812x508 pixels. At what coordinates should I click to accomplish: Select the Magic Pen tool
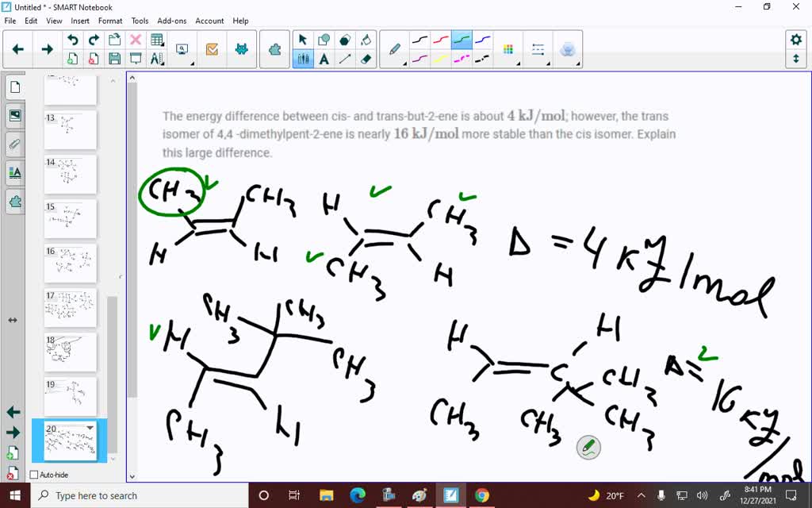394,48
